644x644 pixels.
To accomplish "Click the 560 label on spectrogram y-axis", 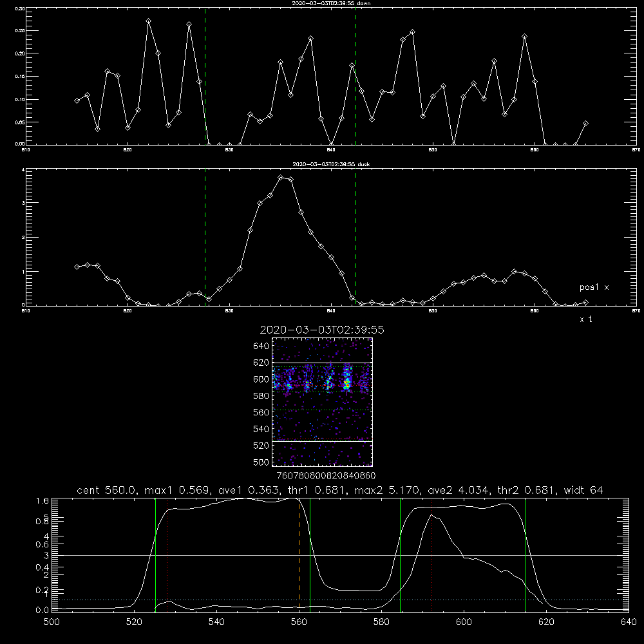I will [x=261, y=412].
